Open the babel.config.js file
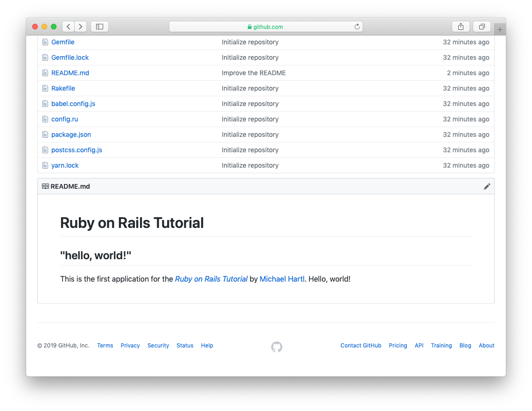Screen dimensions: 532x411 (x=73, y=104)
